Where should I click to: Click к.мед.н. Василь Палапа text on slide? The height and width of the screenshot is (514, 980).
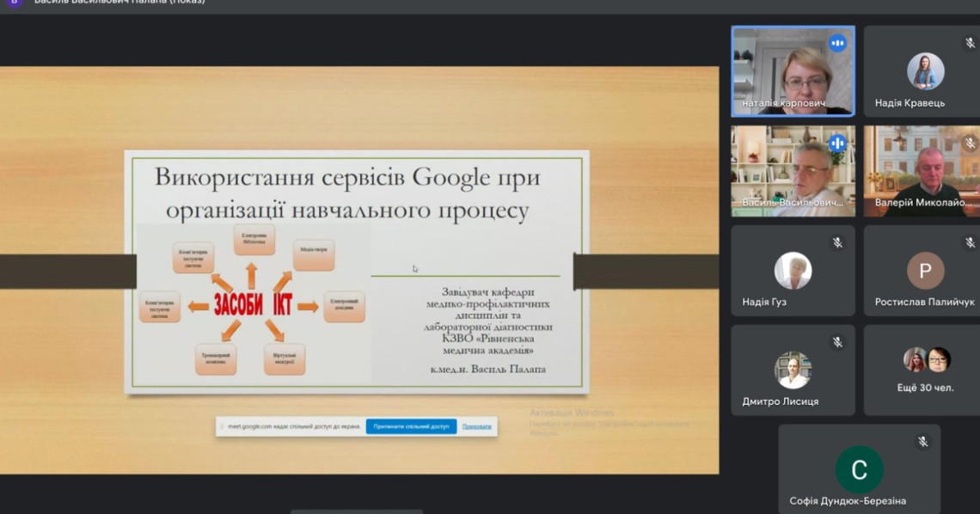pyautogui.click(x=488, y=369)
